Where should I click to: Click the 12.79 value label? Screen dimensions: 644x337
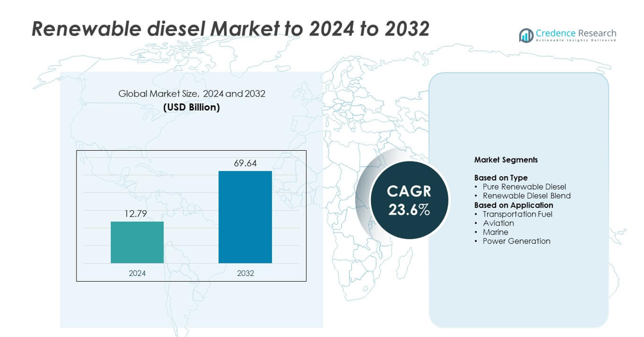[137, 213]
